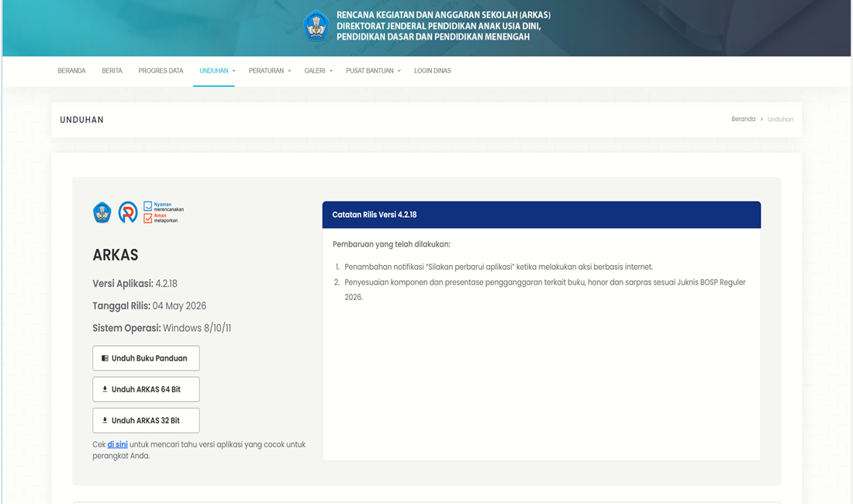The height and width of the screenshot is (504, 853).
Task: Click the 'Versi Aplikasi: 4.2.18' text
Action: coord(135,283)
